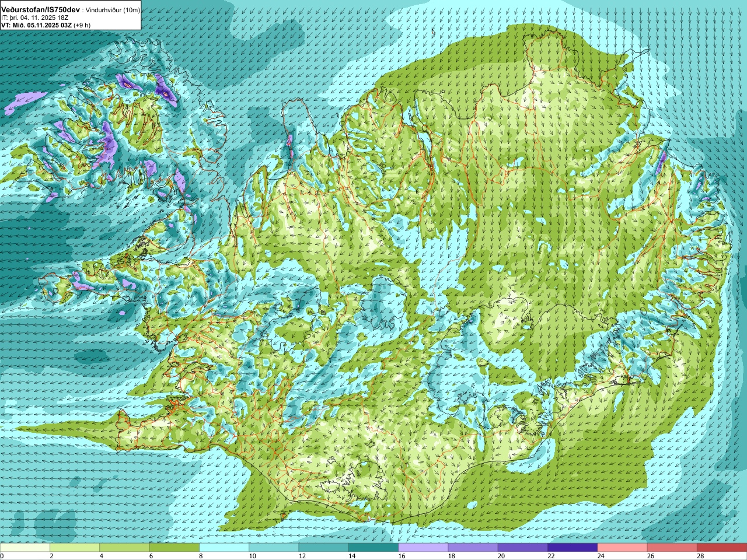Click the legend scale label '16'
The height and width of the screenshot is (560, 747).
402,556
